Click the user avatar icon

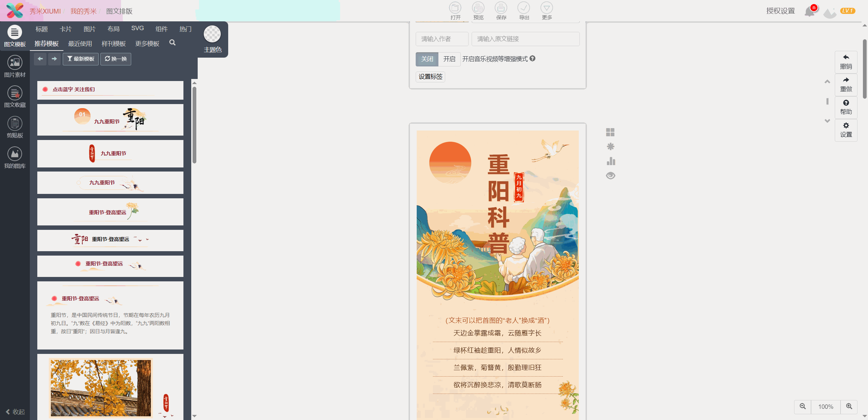(830, 13)
